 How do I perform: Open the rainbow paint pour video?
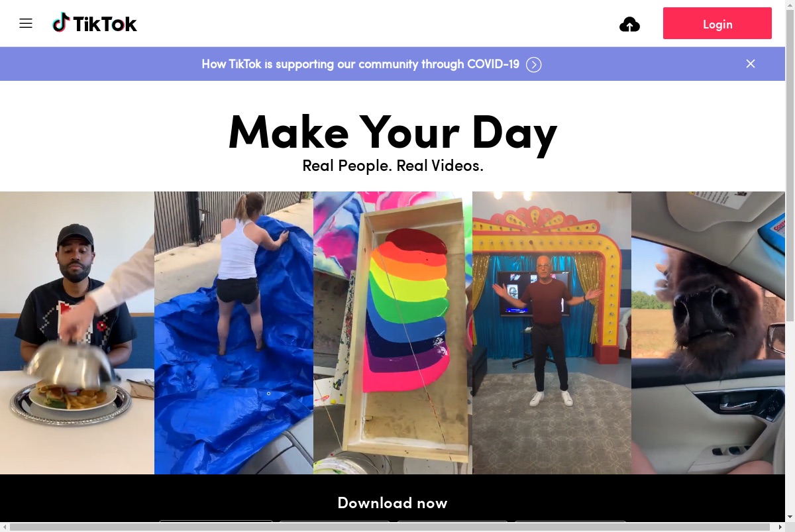click(393, 333)
